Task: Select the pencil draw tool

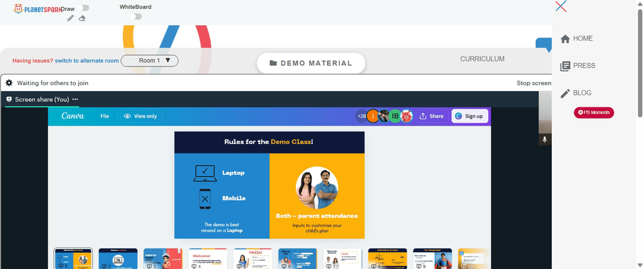Action: click(70, 18)
